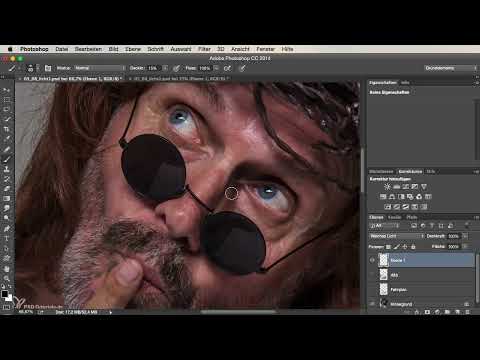
Task: Open the Fläche fill slider arrow
Action: pos(465,247)
